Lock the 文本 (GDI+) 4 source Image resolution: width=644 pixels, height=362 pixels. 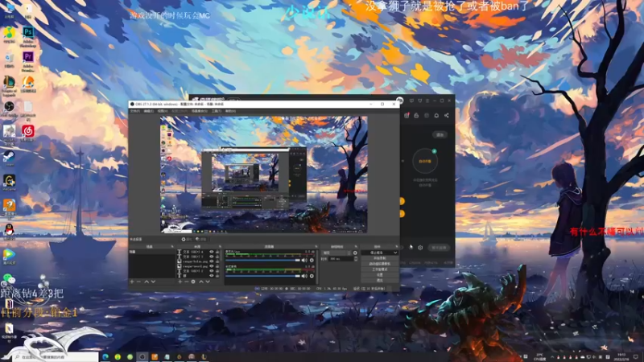217,252
